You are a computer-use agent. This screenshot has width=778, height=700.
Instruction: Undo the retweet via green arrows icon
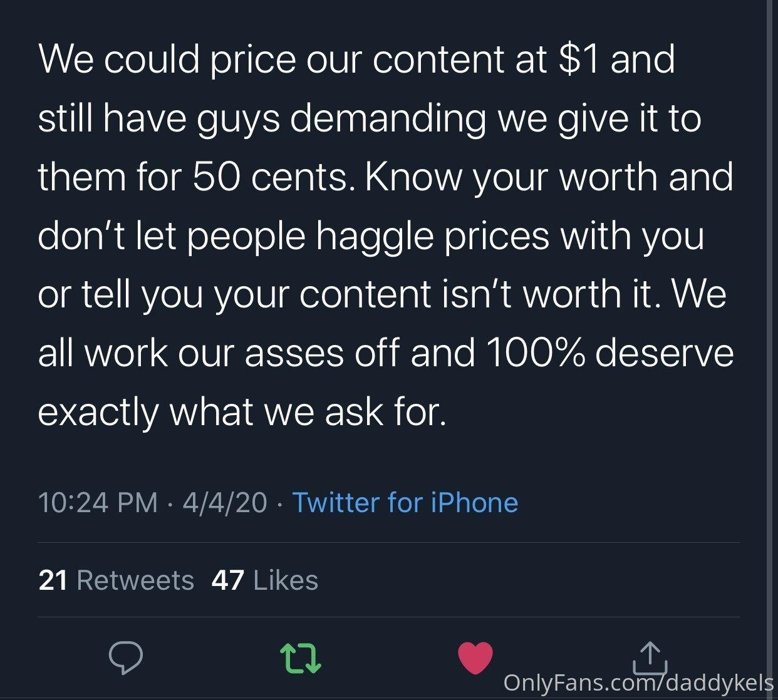300,658
